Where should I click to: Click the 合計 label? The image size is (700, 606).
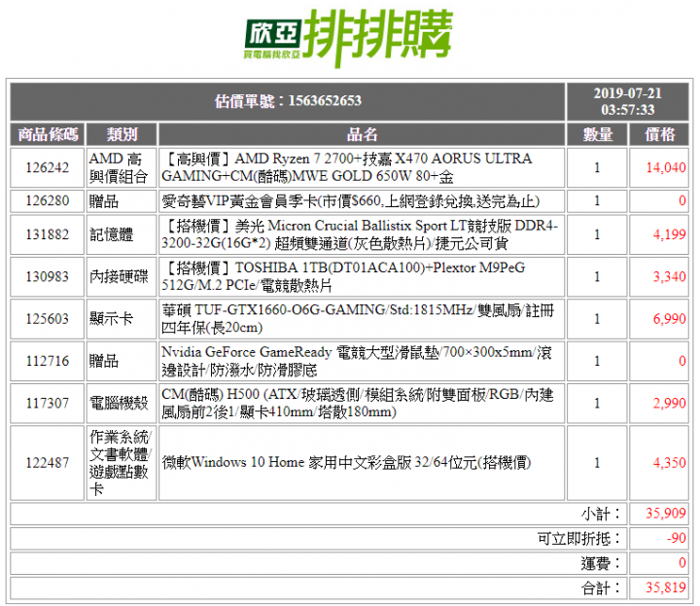tap(601, 588)
